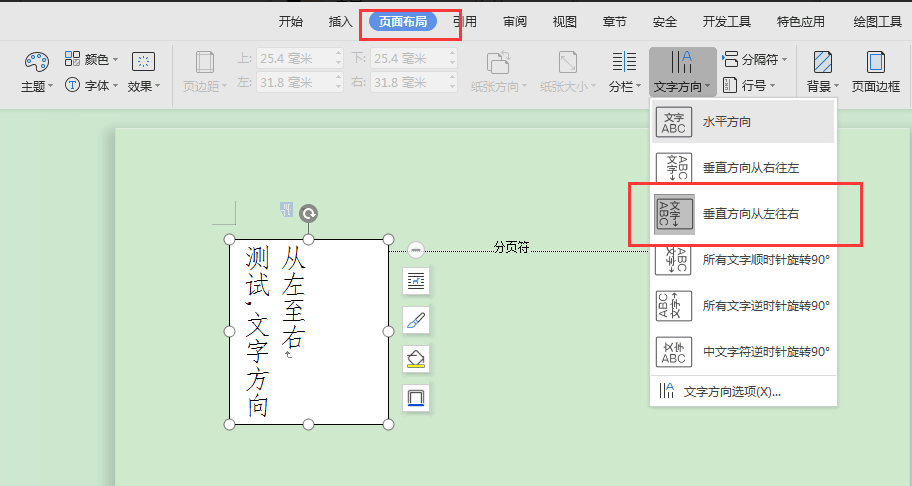Open 文字方向选项(X)... dialog
912x486 pixels.
[x=743, y=391]
